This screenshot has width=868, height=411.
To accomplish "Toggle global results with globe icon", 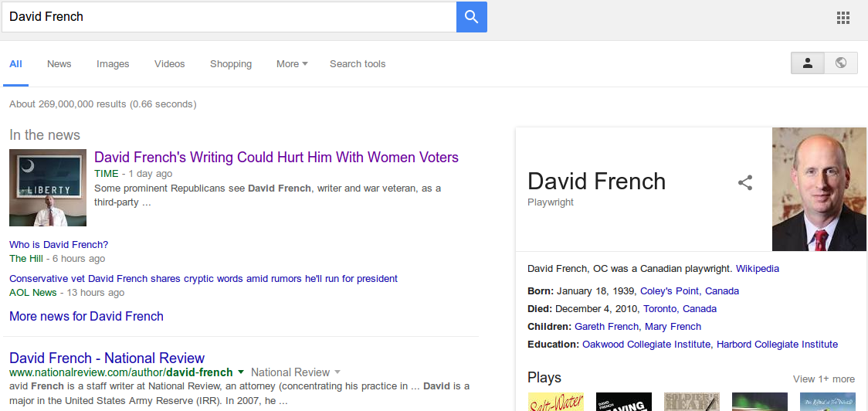I will [x=841, y=63].
